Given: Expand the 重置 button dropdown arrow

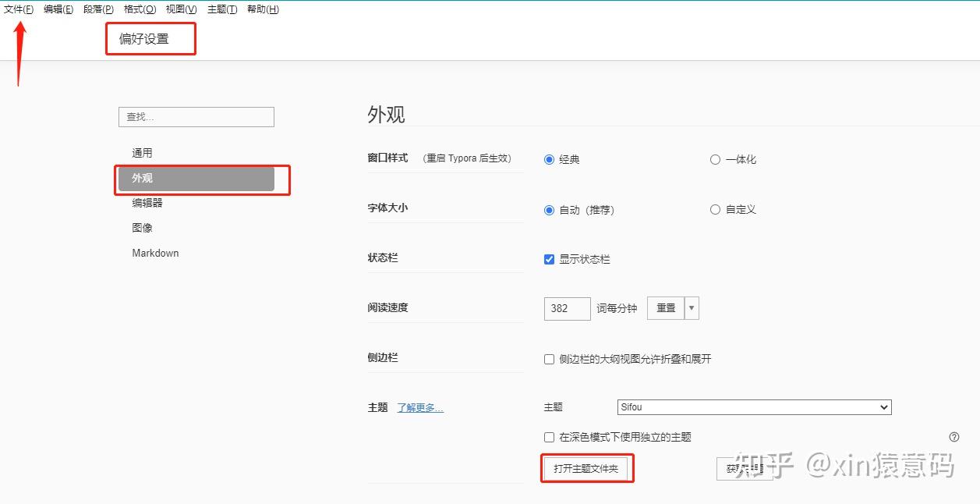Looking at the screenshot, I should (x=690, y=307).
